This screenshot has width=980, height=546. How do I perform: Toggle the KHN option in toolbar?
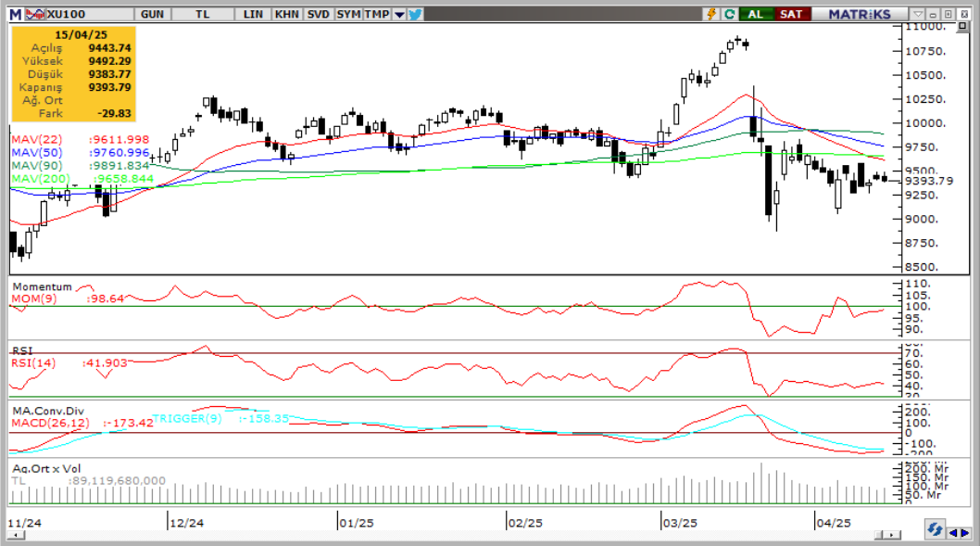(x=286, y=14)
